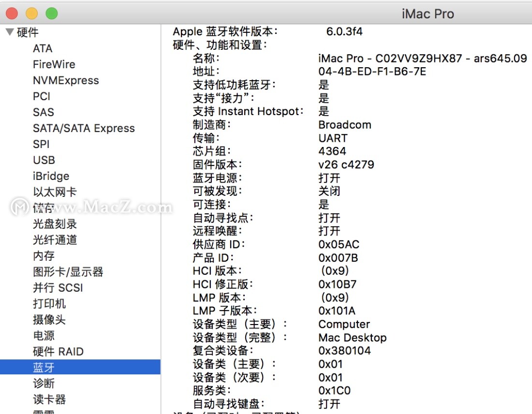The height and width of the screenshot is (414, 532).
Task: Select iBridge in the sidebar
Action: [x=51, y=176]
